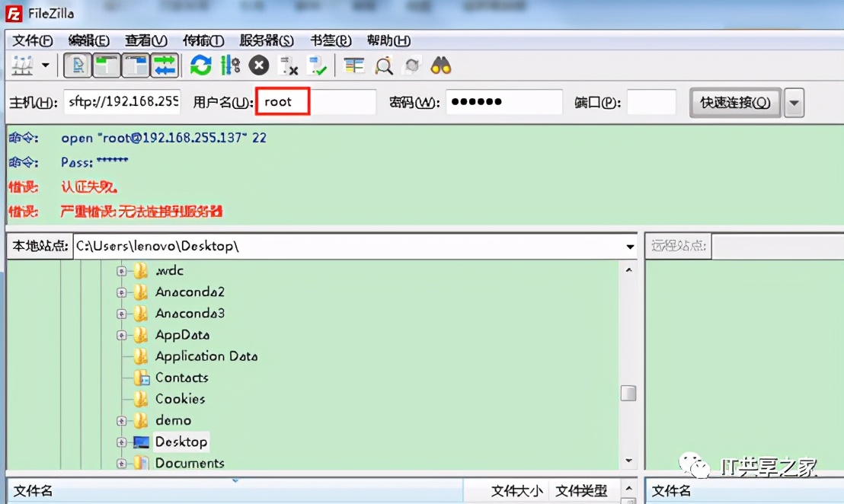Viewport: 844px width, 504px height.
Task: Click the username field containing root
Action: point(316,102)
